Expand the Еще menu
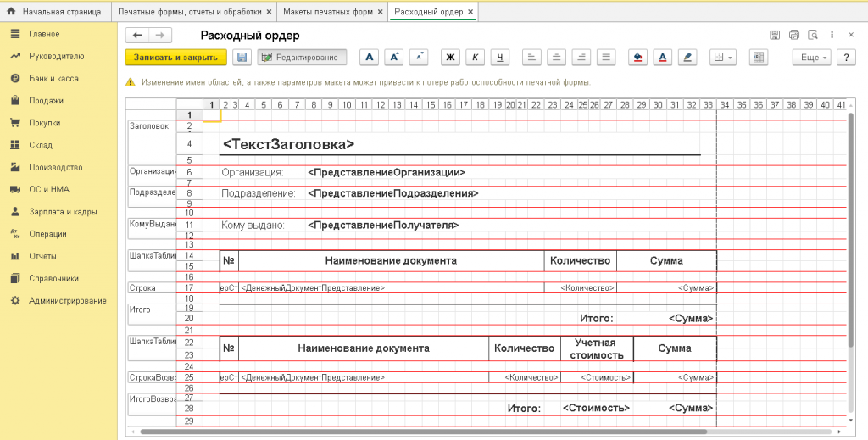868x440 pixels. (811, 58)
